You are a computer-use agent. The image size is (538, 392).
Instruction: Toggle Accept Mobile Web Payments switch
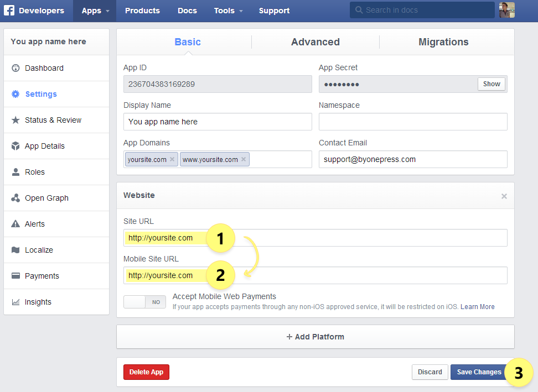click(x=145, y=302)
